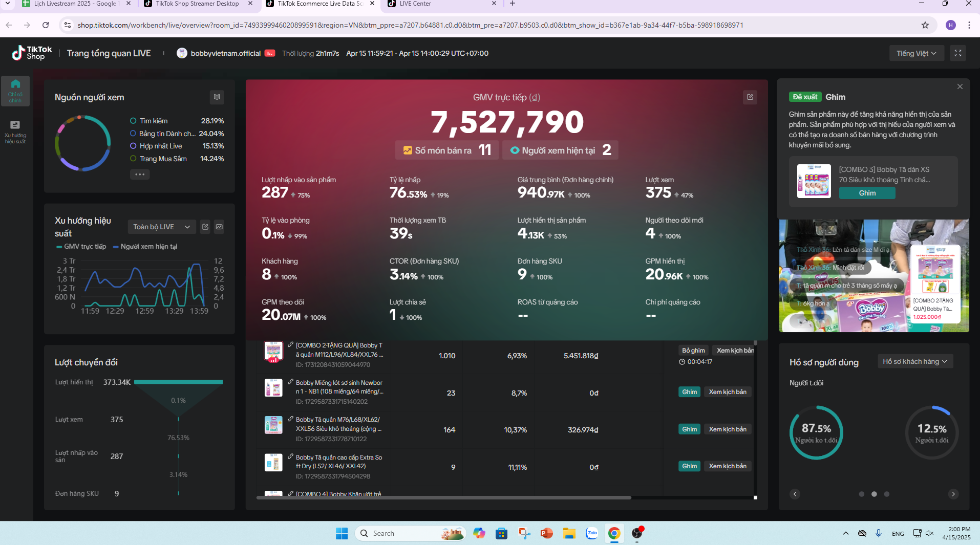Open the Chrome tab search dropdown arrow
Screen dimensions: 980x545
tap(8, 4)
